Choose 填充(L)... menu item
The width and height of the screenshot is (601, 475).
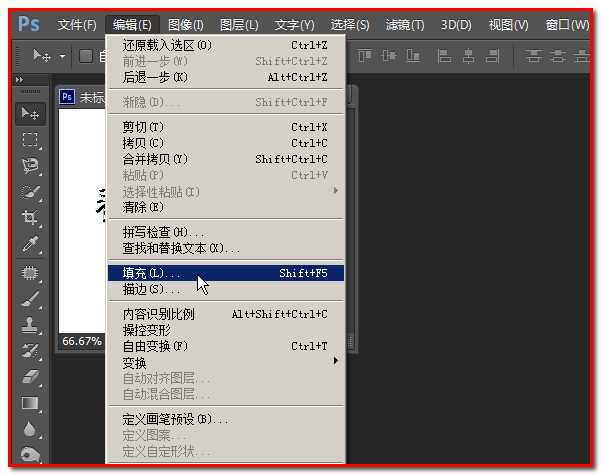pyautogui.click(x=225, y=273)
